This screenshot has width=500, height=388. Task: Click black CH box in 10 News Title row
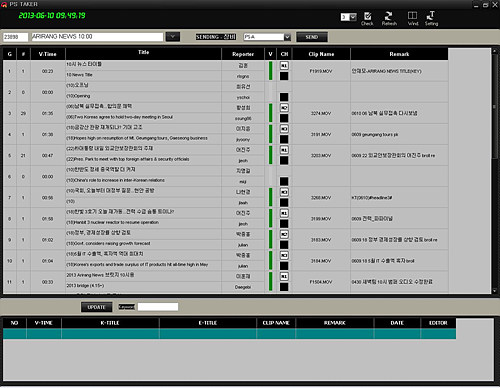point(284,76)
